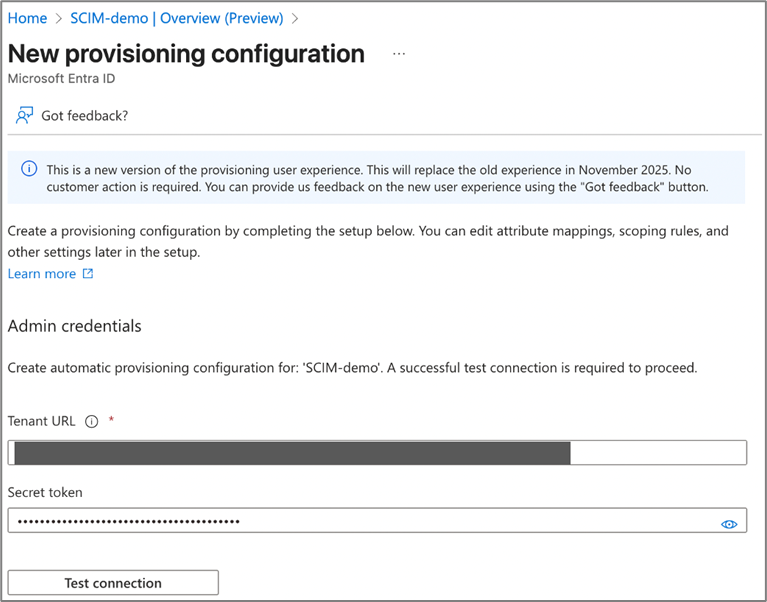
Task: Open the Learn more link
Action: coord(42,273)
